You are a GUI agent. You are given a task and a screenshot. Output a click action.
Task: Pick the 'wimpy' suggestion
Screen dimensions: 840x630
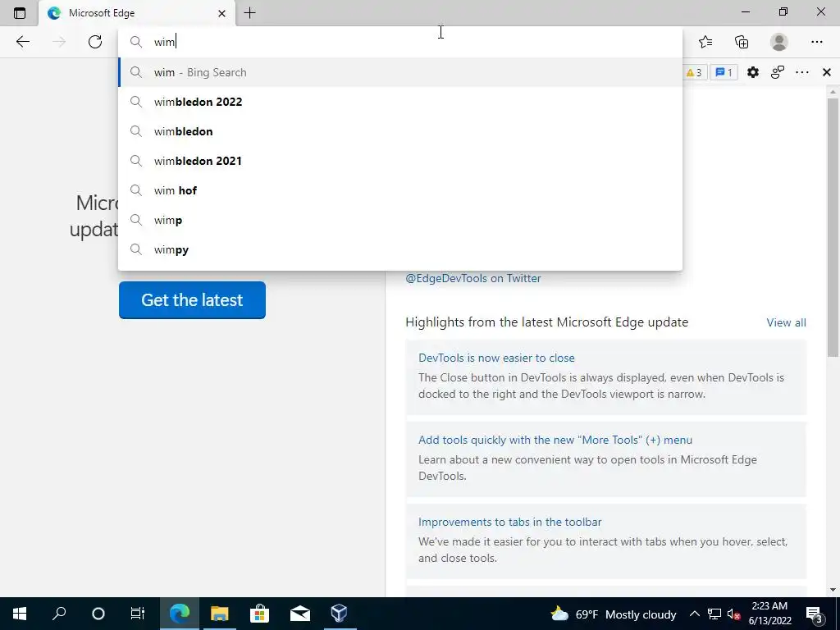click(400, 249)
